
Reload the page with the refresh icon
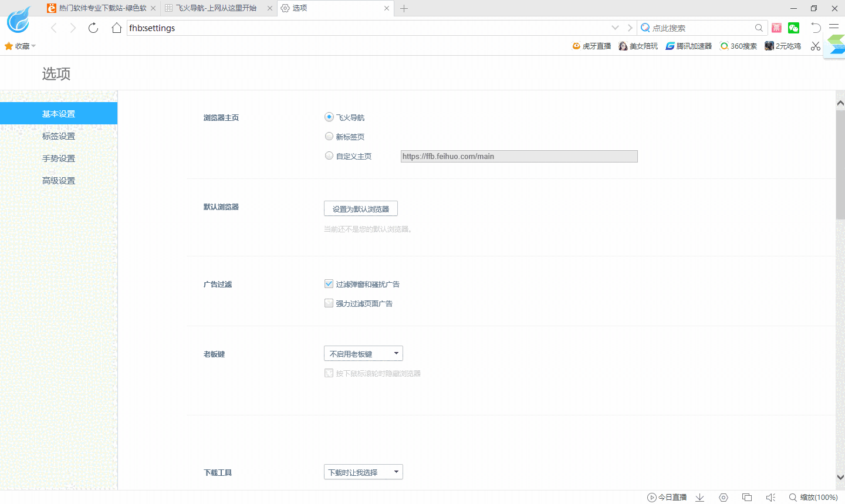[x=93, y=28]
